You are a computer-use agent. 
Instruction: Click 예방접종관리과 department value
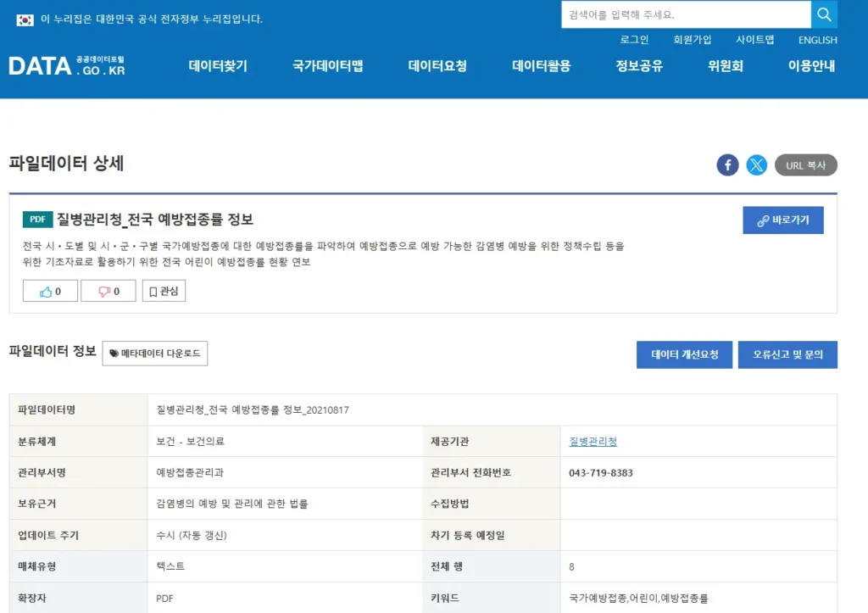coord(190,472)
